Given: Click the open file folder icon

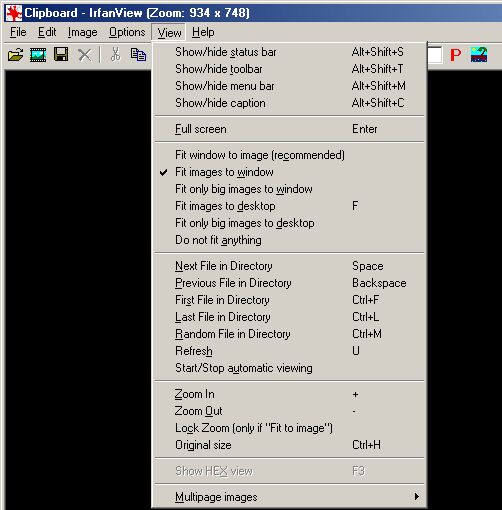Looking at the screenshot, I should [x=15, y=55].
